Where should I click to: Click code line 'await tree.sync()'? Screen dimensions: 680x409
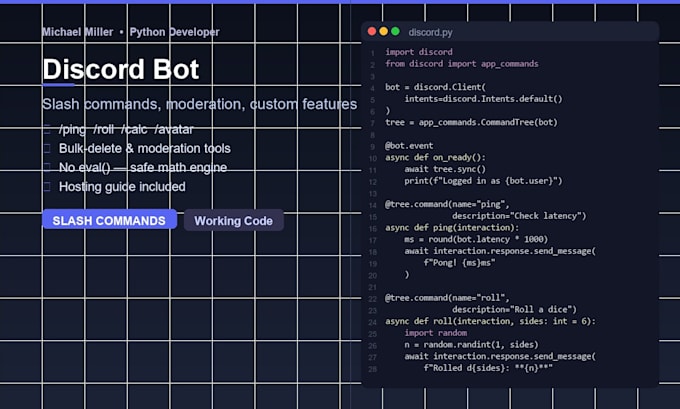pos(445,169)
